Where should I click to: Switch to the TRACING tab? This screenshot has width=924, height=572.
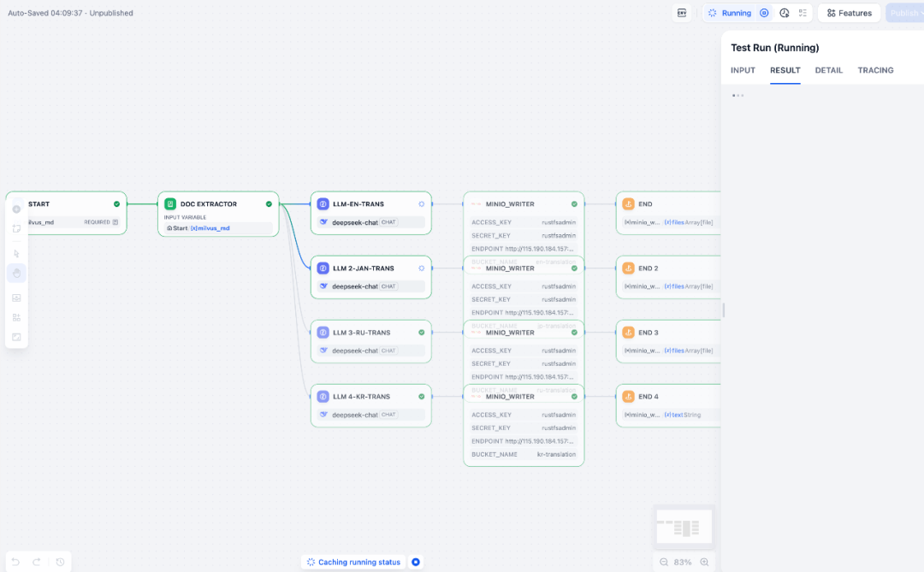875,70
